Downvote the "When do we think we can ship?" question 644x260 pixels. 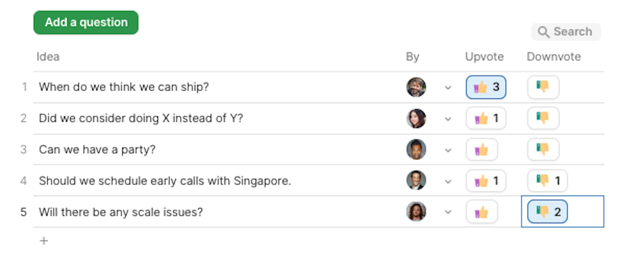pyautogui.click(x=543, y=87)
